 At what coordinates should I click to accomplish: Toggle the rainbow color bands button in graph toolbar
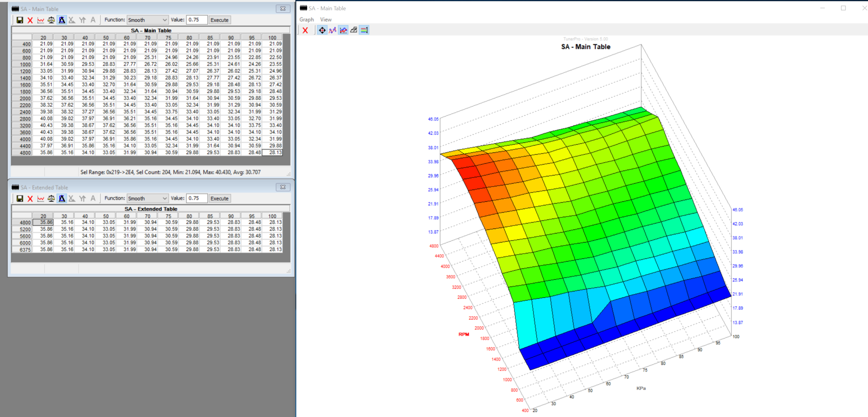point(364,30)
